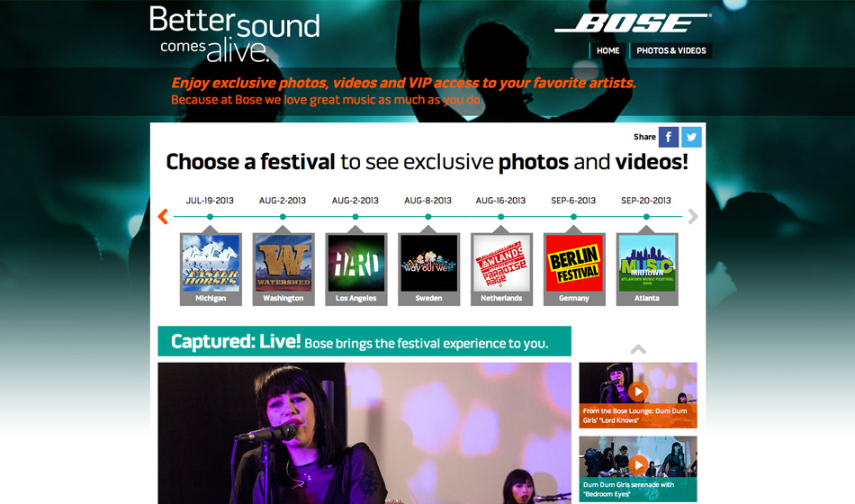Image resolution: width=855 pixels, height=504 pixels.
Task: Click the Better sound comes alive logo
Action: tap(235, 34)
